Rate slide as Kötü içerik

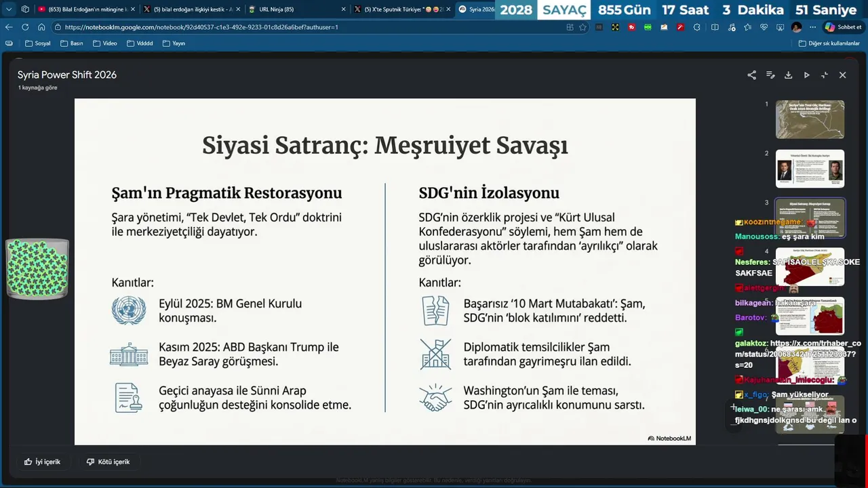108,462
